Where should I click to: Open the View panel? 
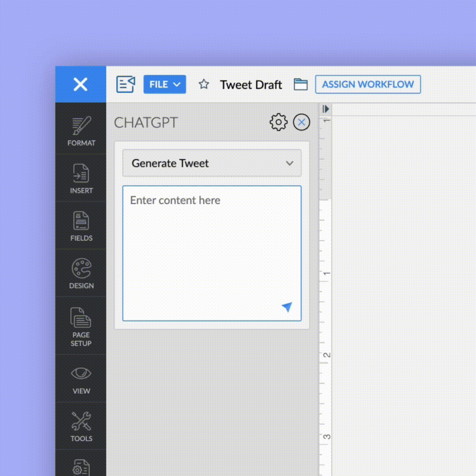81,380
